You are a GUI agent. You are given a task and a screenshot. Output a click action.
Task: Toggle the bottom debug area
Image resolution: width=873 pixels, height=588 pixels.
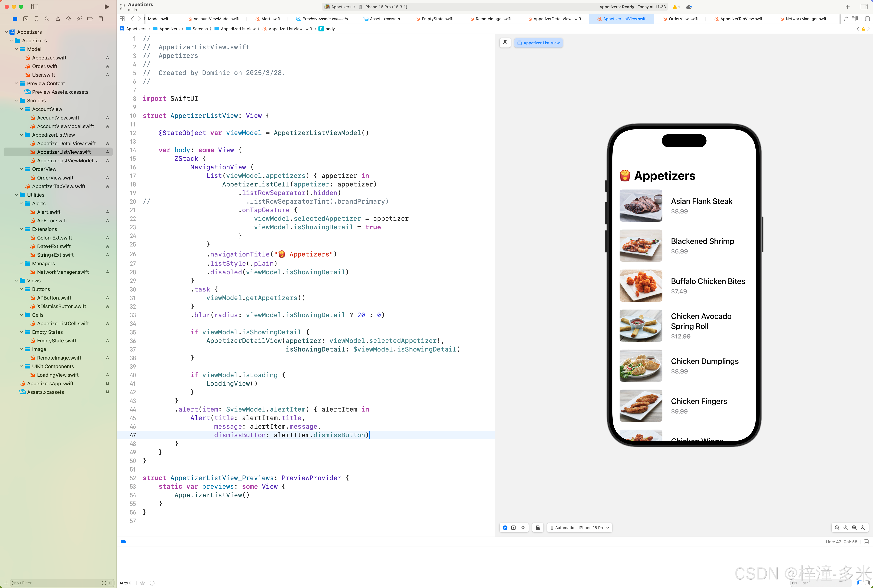[x=866, y=542]
